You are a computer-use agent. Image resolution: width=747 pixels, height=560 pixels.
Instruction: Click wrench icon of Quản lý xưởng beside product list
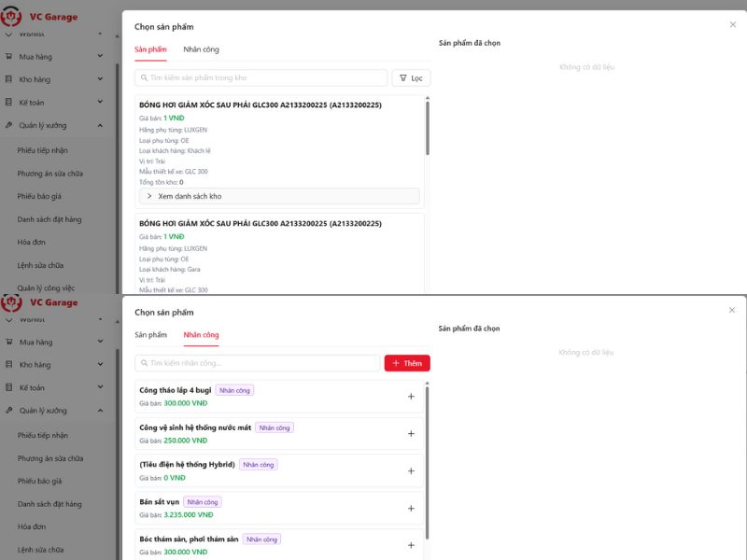pyautogui.click(x=9, y=125)
